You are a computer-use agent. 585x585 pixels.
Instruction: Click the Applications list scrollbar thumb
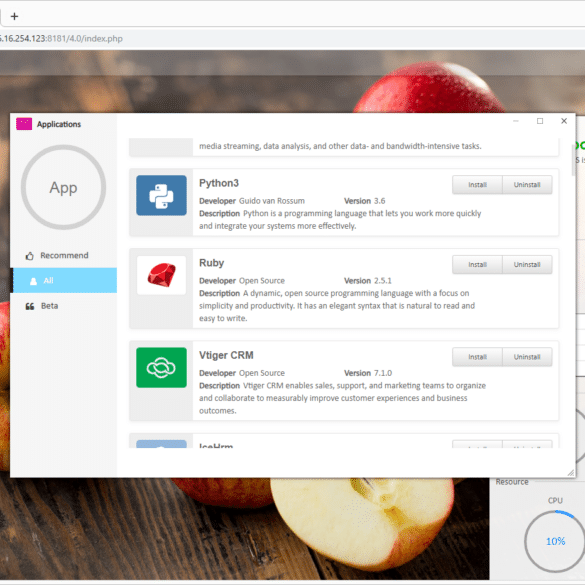point(573,160)
